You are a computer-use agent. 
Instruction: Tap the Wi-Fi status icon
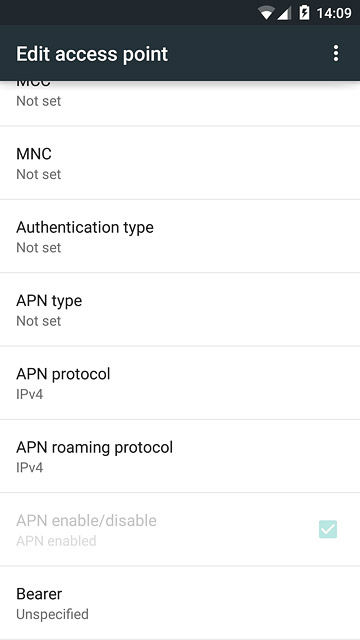[x=266, y=13]
